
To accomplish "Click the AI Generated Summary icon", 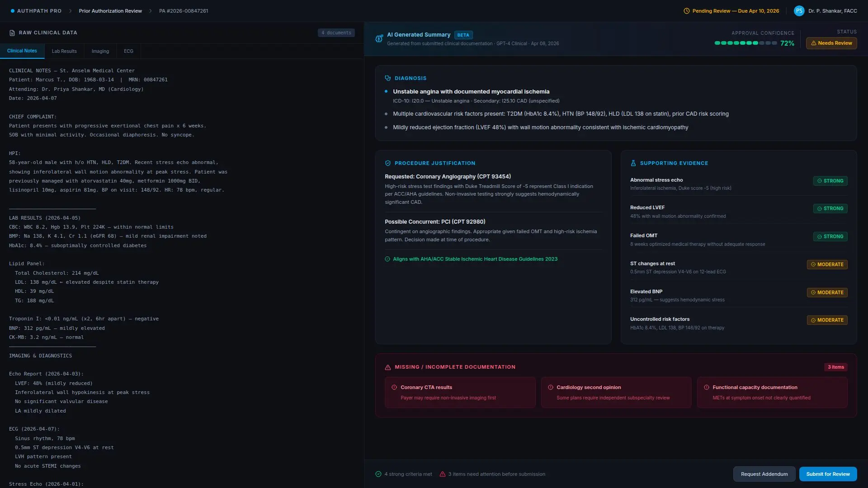I will click(x=379, y=39).
